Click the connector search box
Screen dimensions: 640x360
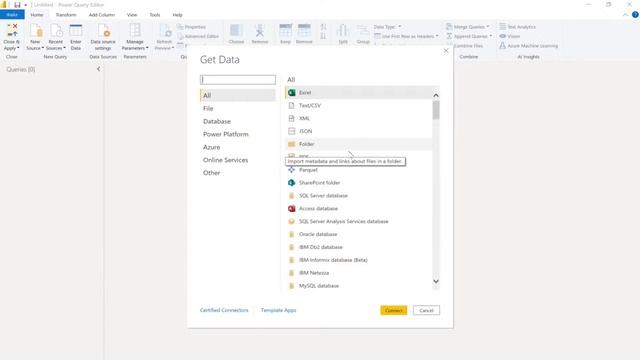click(238, 80)
